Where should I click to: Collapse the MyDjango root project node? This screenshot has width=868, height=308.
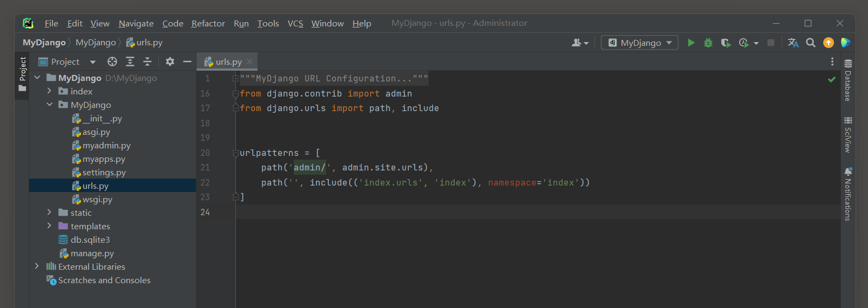click(x=37, y=78)
